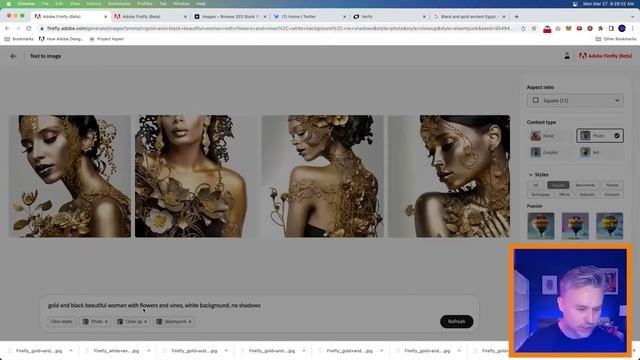This screenshot has height=360, width=640.
Task: Click the Clear styles button
Action: click(62, 322)
